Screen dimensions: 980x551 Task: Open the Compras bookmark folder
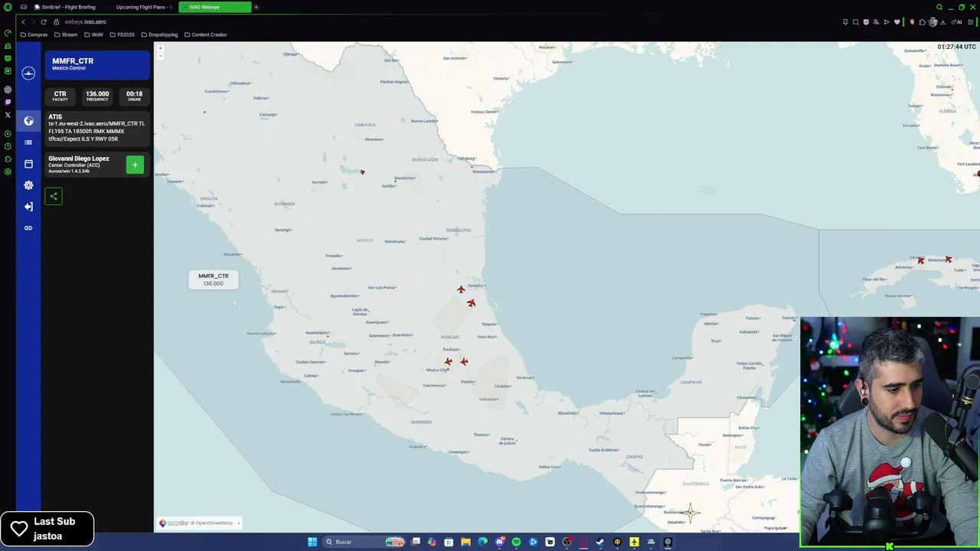tap(34, 34)
